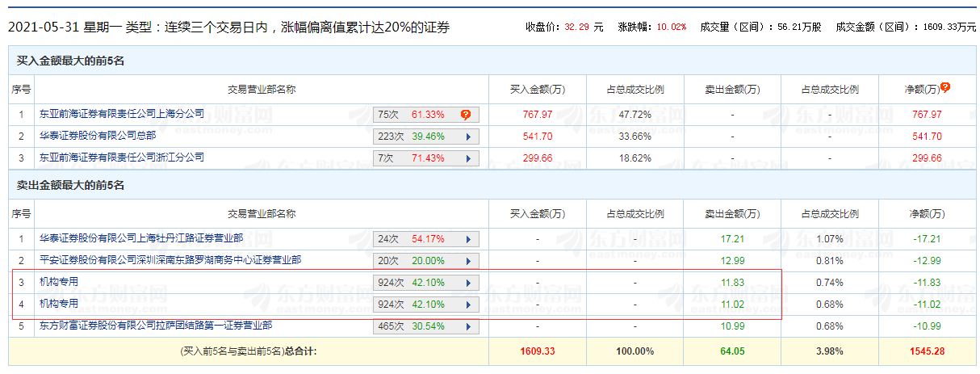This screenshot has height=374, width=980.
Task: Click arrow icon beside 465次 30.54%
Action: click(468, 326)
